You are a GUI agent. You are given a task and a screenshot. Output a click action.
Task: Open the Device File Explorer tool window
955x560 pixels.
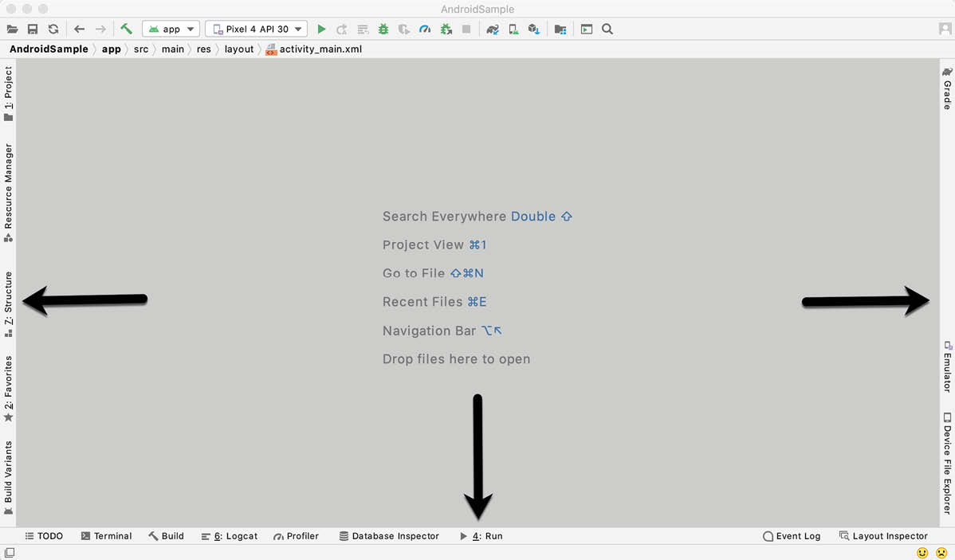[947, 464]
